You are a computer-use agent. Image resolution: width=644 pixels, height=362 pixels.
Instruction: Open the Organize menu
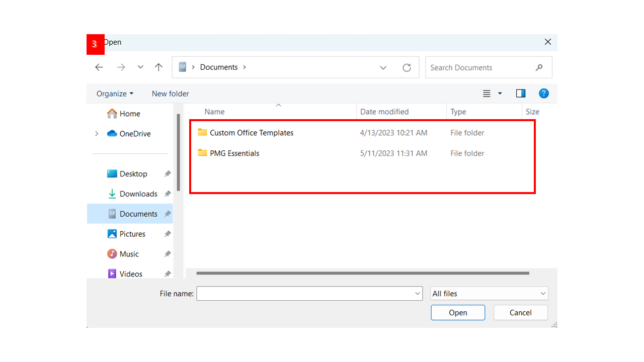[115, 94]
